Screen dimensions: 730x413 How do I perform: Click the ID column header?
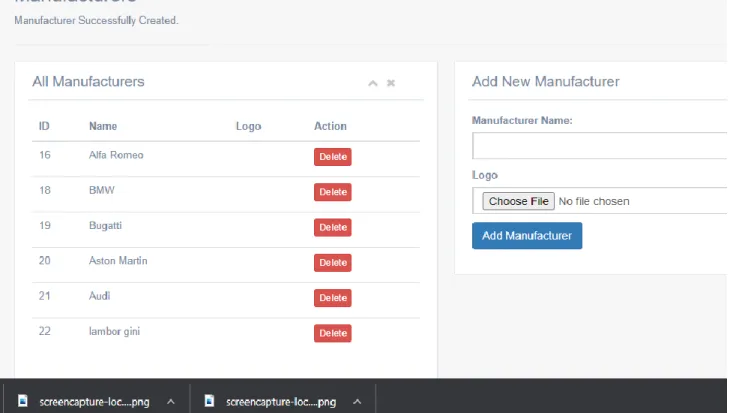click(x=44, y=126)
